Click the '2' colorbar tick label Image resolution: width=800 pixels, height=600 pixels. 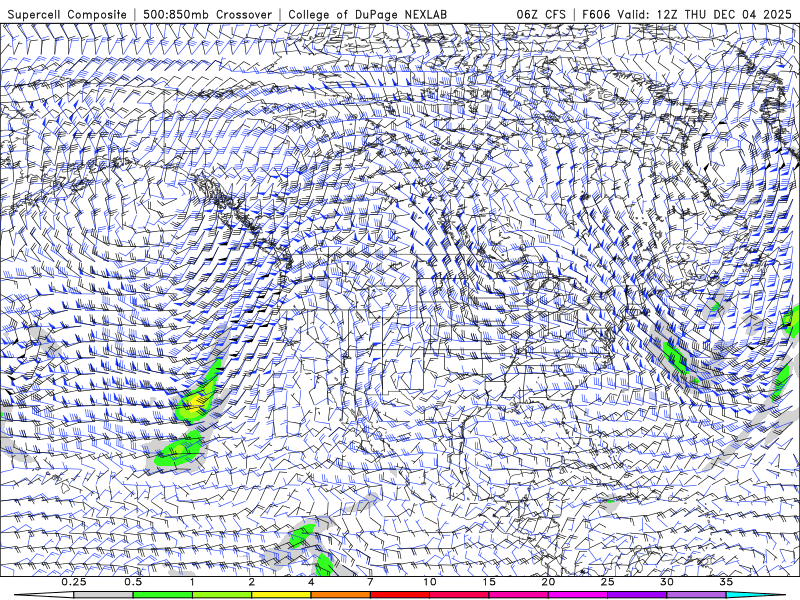[252, 582]
